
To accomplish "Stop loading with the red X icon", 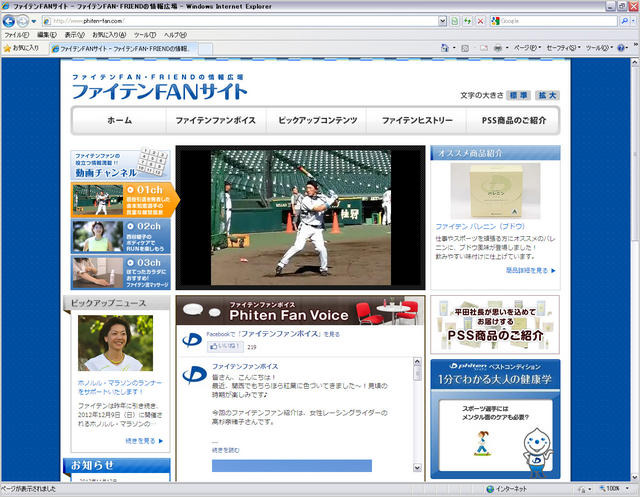I will (480, 21).
